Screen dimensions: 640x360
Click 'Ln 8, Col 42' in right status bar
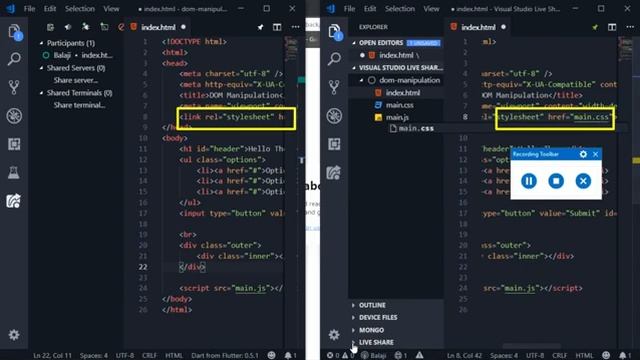(x=464, y=356)
